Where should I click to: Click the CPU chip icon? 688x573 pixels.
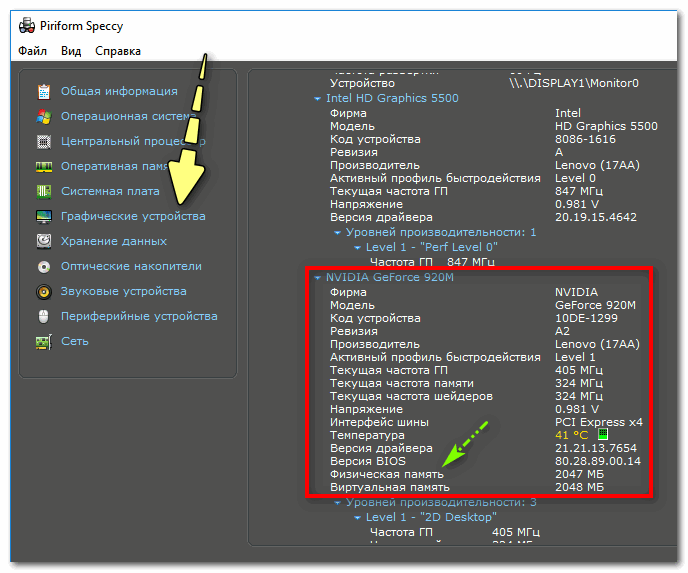[44, 141]
